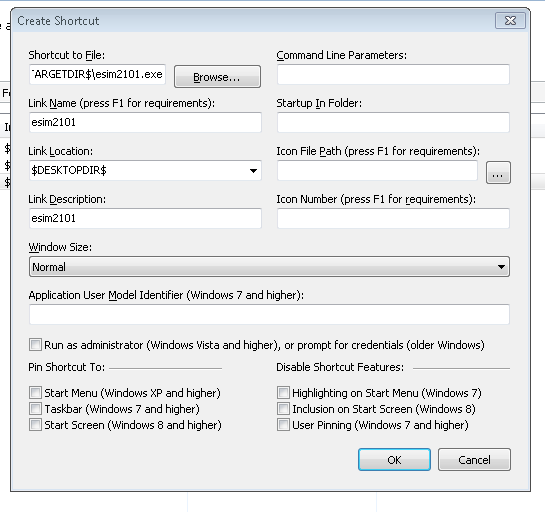Click Browse button for shortcut file
The width and height of the screenshot is (545, 512).
point(217,76)
